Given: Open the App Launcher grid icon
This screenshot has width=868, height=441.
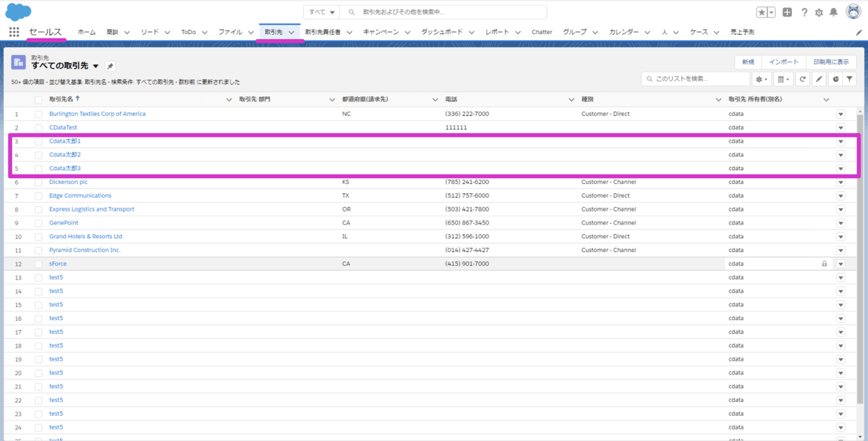Looking at the screenshot, I should click(14, 32).
